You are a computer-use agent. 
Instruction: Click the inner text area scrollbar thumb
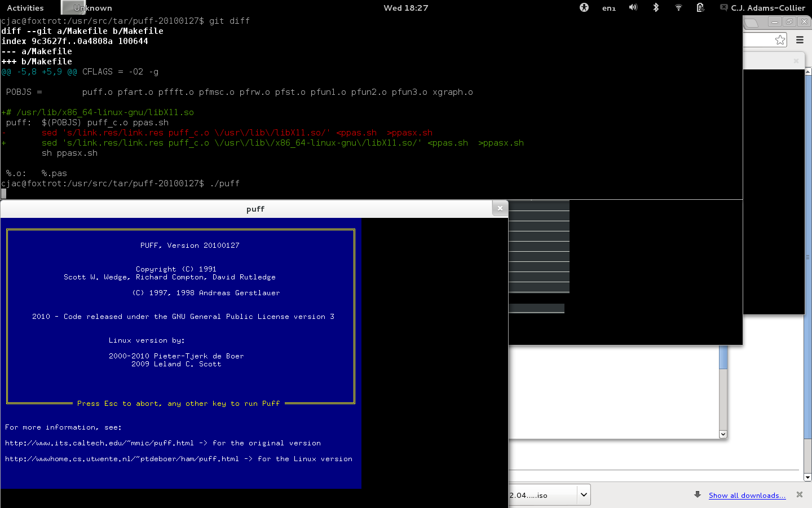coord(723,357)
